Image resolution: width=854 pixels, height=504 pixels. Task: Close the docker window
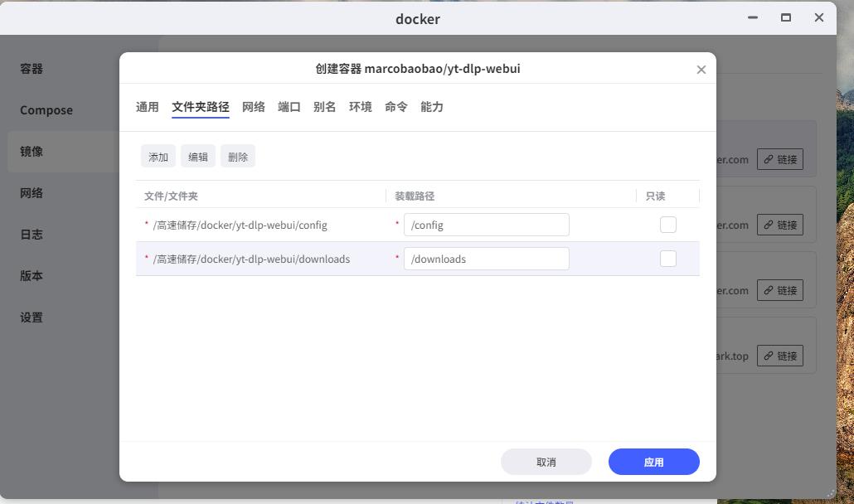[x=818, y=17]
